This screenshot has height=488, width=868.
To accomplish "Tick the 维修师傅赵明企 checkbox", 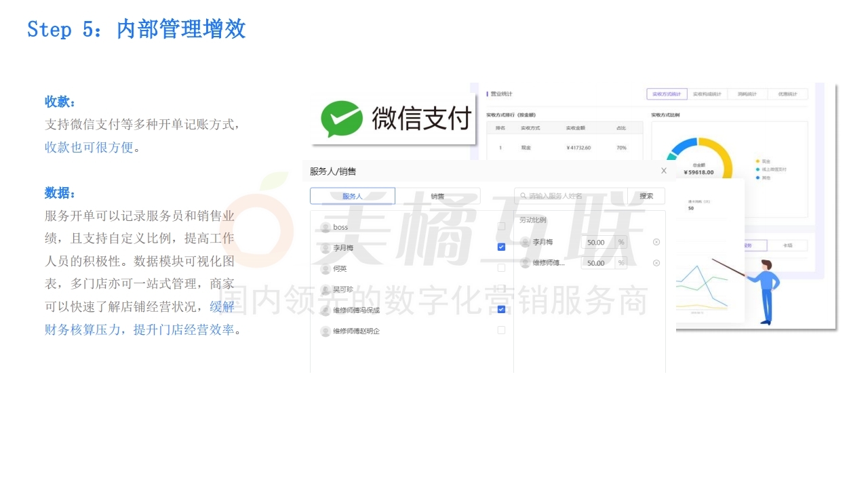I will [x=501, y=330].
